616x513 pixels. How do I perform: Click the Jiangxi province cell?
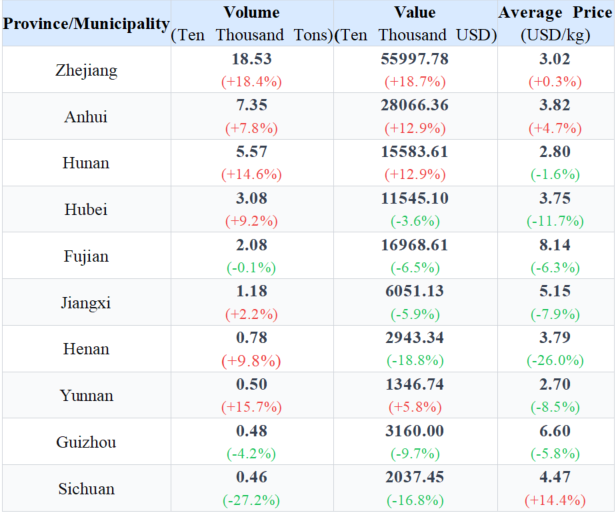pos(85,303)
